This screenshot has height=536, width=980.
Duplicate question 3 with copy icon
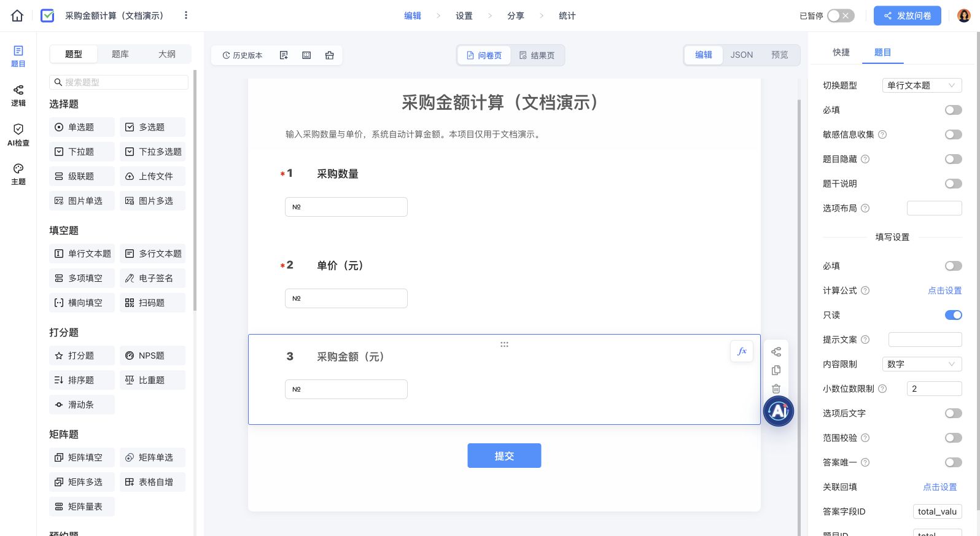tap(776, 370)
